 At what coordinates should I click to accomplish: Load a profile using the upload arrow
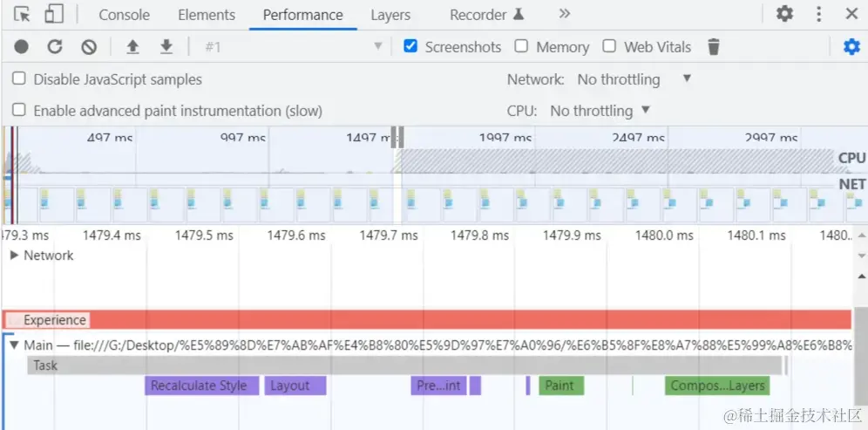pos(132,47)
